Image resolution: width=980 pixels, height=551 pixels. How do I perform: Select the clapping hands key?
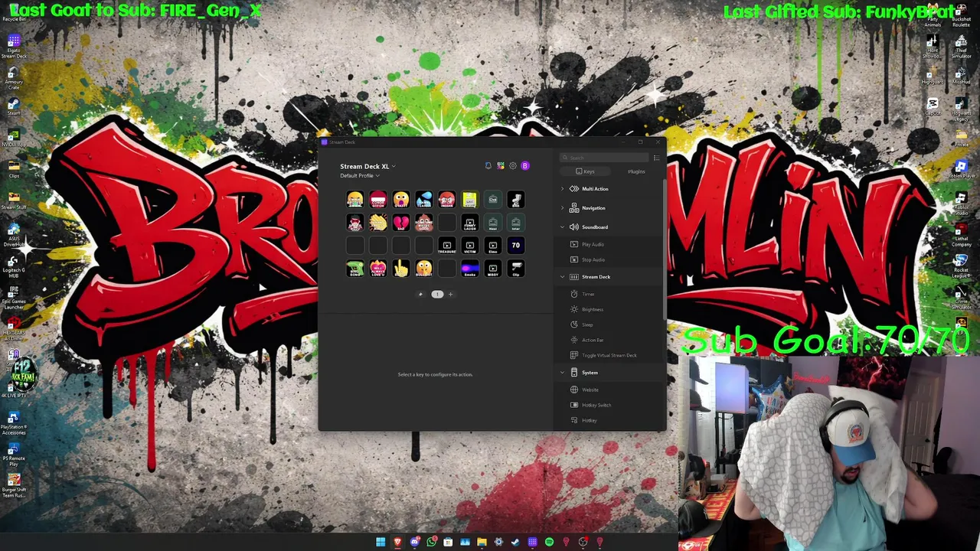(378, 223)
